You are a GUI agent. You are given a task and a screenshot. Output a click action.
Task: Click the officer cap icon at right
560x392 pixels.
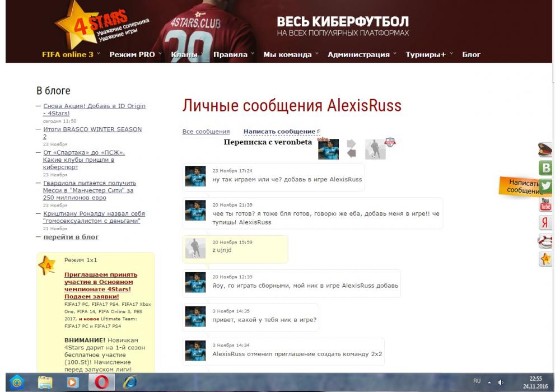545,150
